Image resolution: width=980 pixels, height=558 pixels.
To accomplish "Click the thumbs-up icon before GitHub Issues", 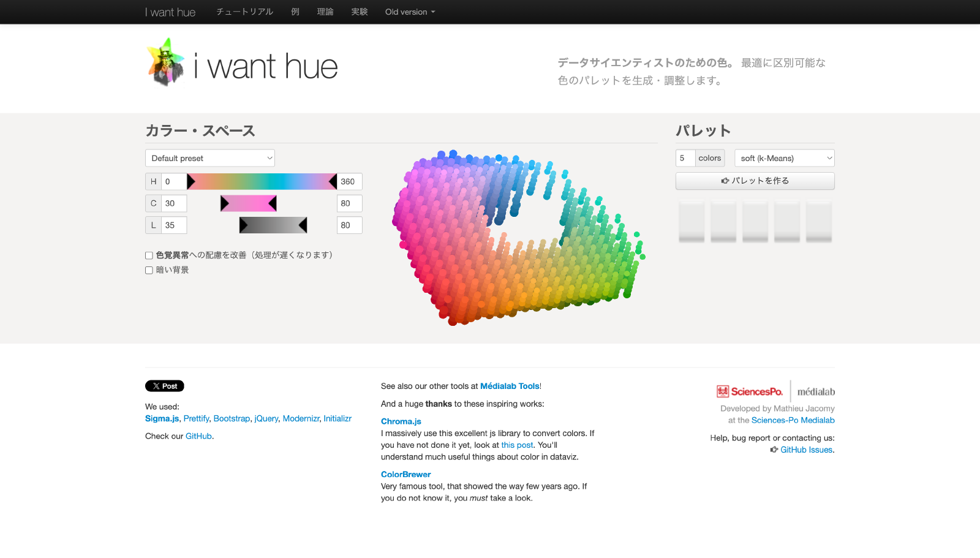I will [774, 450].
